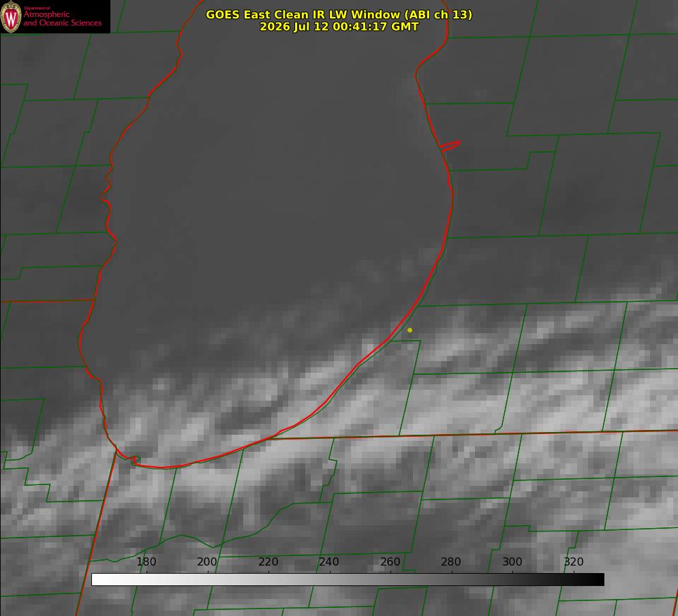Click the red inlet outline on eastern shoreline
The height and width of the screenshot is (616, 678).
point(450,146)
